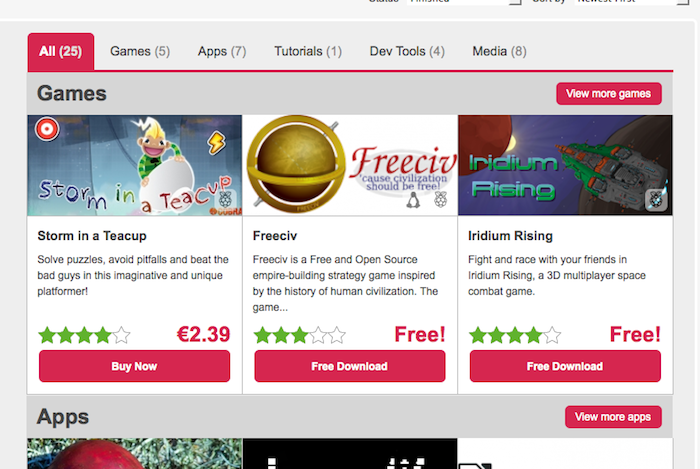Click the lightning bolt in Storm in a Teacup art

coord(217,142)
